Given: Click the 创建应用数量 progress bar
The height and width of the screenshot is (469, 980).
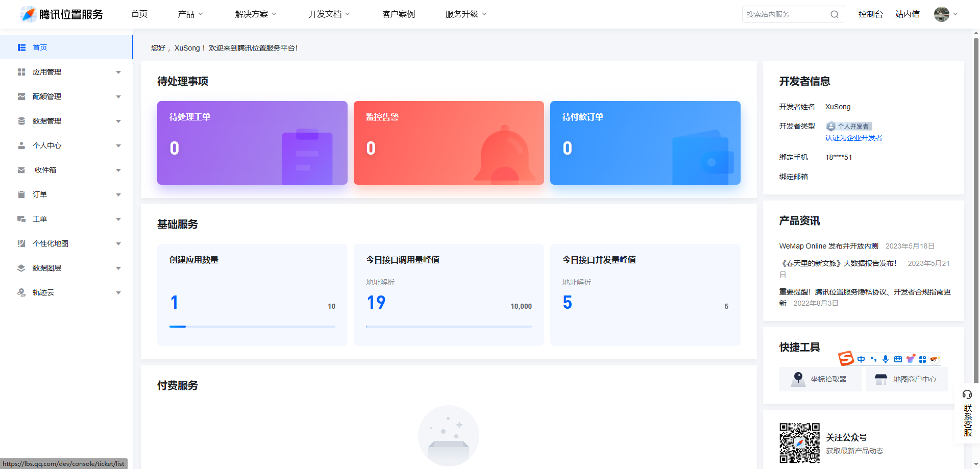Looking at the screenshot, I should (x=252, y=327).
